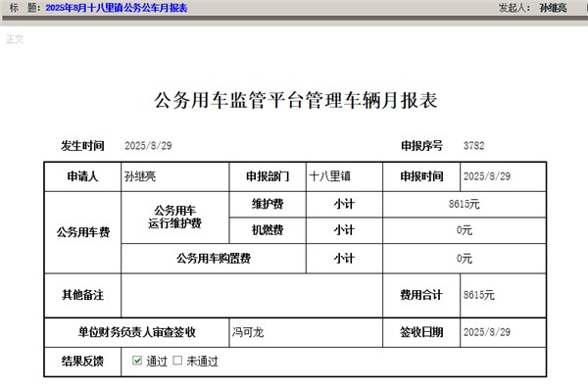Click the 结果反馈 row label
588x390 pixels.
pos(82,362)
